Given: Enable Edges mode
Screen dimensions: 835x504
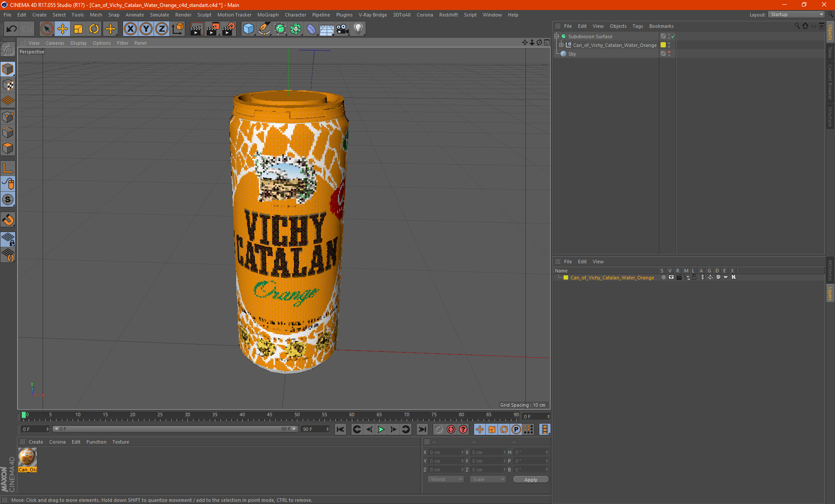Looking at the screenshot, I should pos(8,133).
